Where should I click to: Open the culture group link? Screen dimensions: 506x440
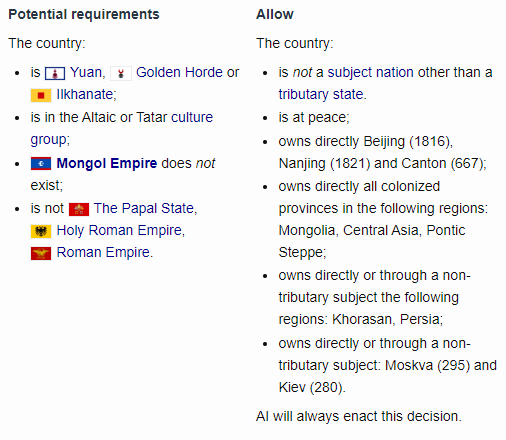pos(122,128)
